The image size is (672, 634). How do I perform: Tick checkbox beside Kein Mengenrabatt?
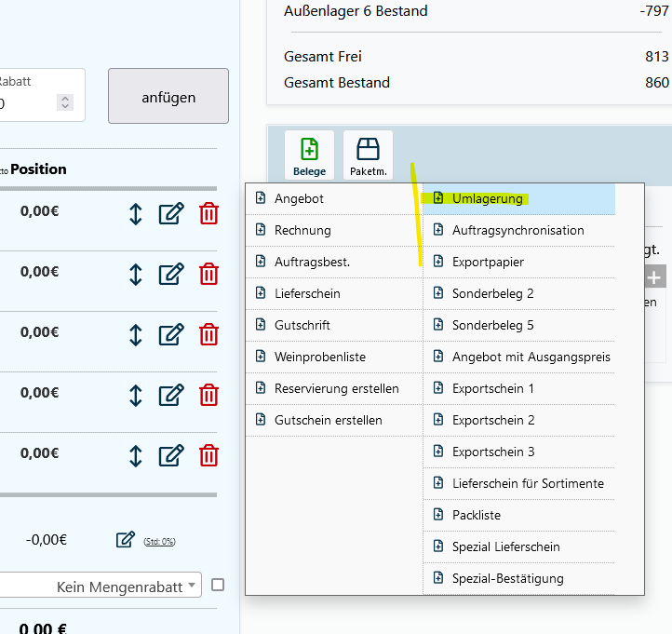click(x=218, y=585)
